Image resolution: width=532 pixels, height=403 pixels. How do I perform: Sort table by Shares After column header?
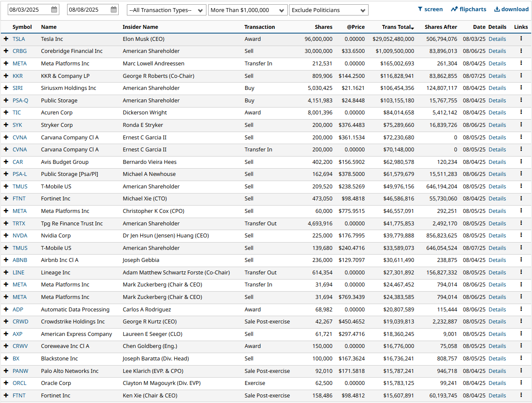[x=441, y=27]
